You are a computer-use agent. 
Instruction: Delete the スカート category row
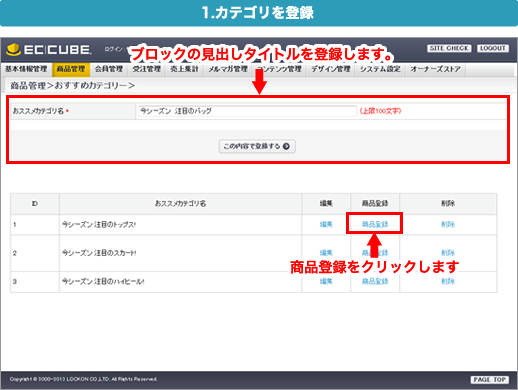click(448, 253)
